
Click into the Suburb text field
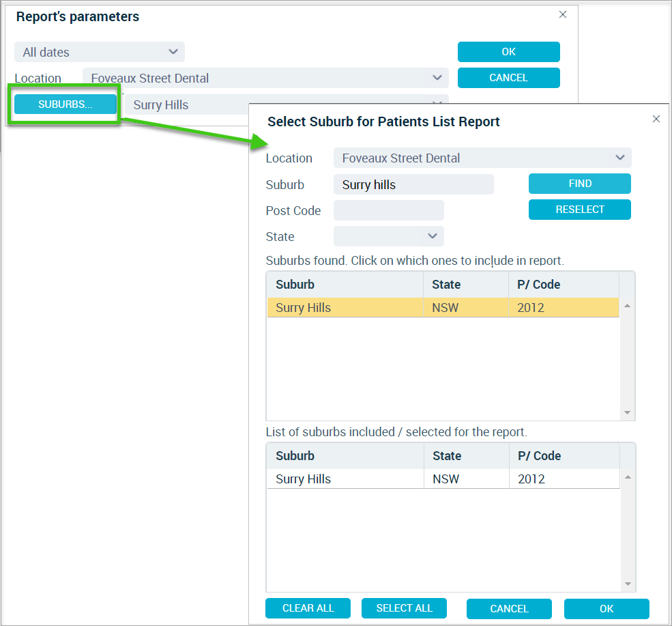[413, 184]
